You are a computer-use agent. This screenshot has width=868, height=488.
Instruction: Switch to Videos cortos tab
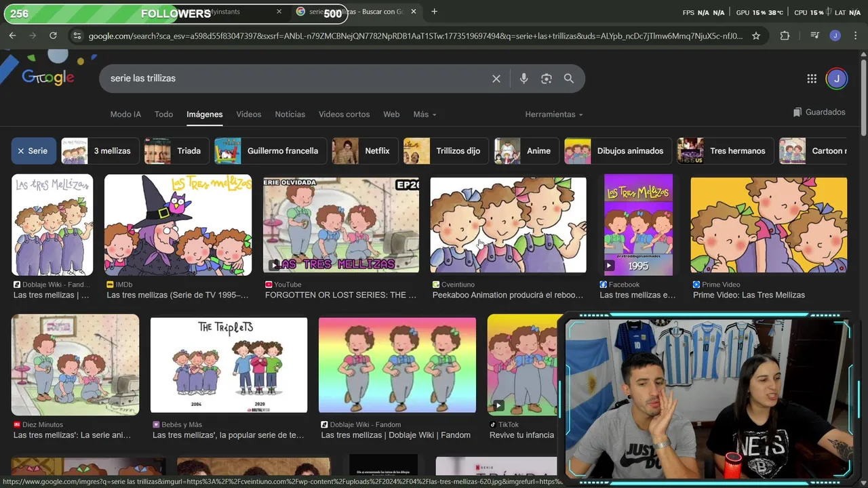click(x=344, y=115)
